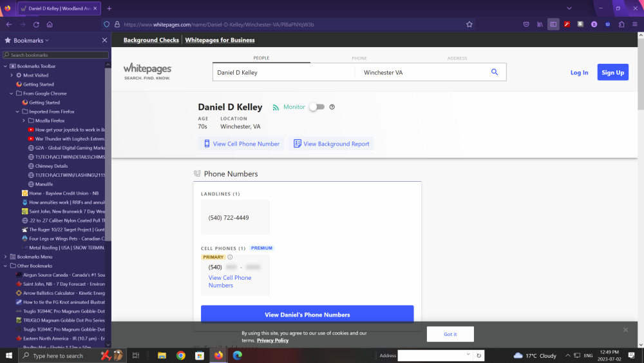Image resolution: width=644 pixels, height=363 pixels.
Task: Open the Firefox extensions puzzle icon
Action: click(621, 25)
